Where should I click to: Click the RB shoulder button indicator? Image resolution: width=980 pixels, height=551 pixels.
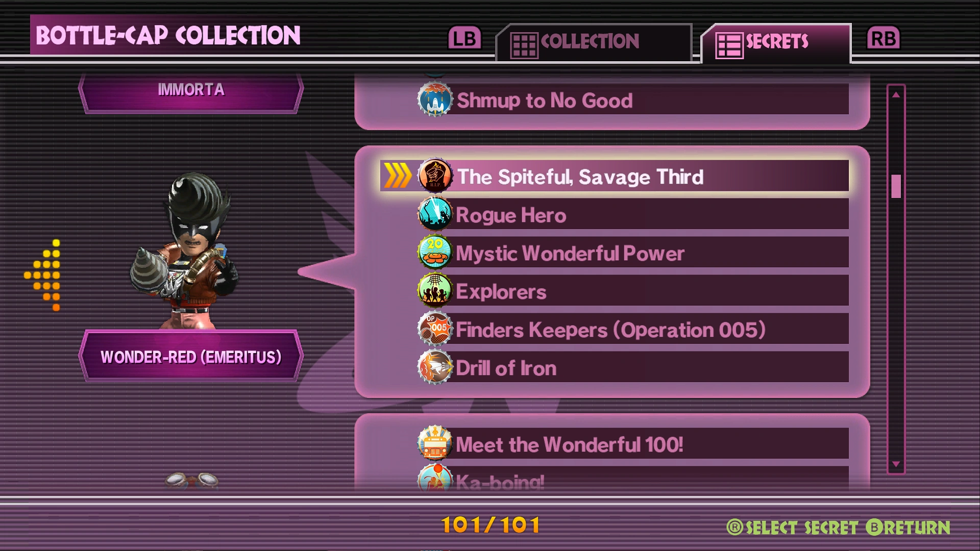pos(884,38)
